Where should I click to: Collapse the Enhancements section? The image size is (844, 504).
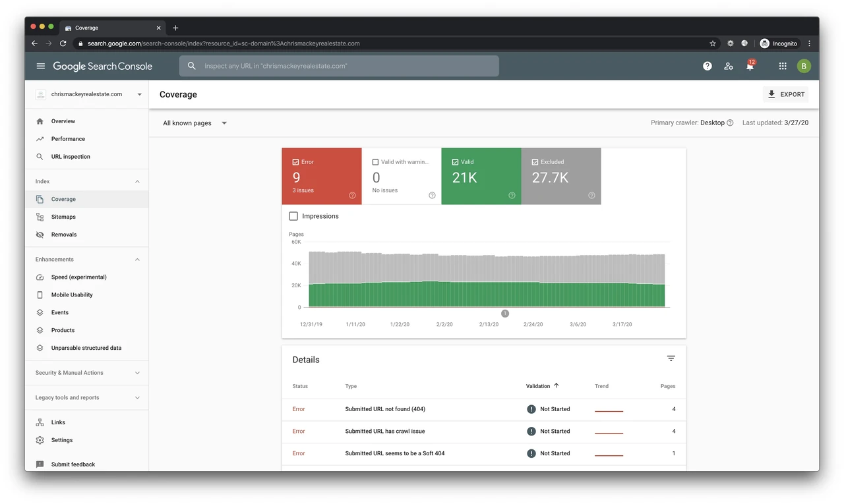pos(137,260)
